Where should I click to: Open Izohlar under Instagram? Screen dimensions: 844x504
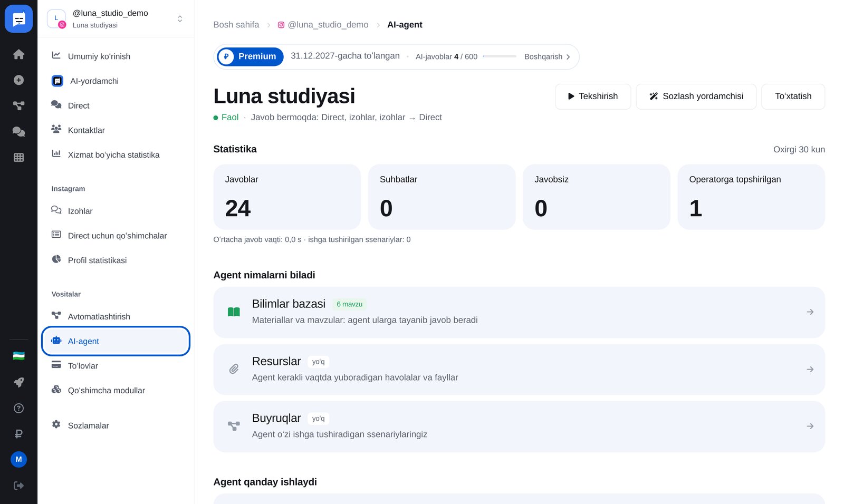[x=116, y=211]
